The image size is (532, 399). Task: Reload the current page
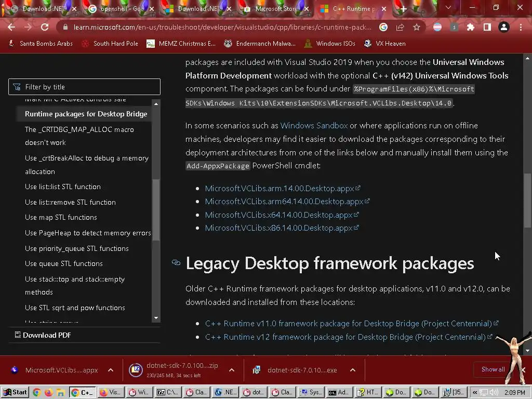pos(45,27)
